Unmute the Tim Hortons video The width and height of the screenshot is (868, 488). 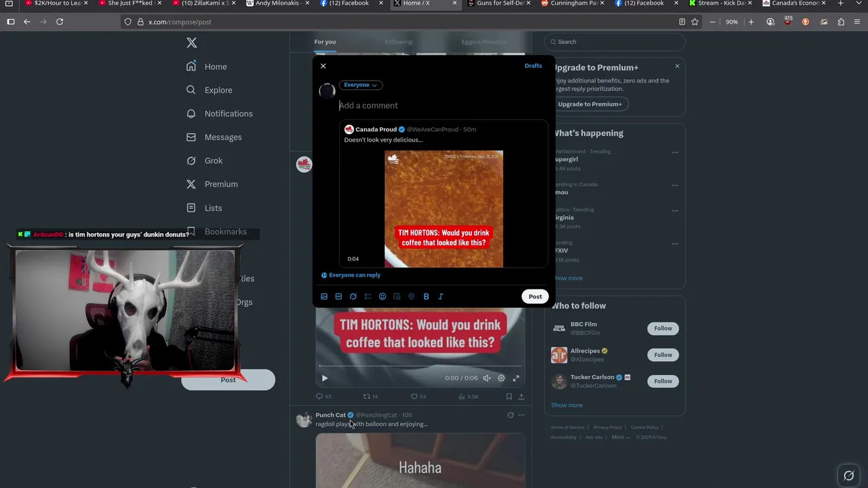487,378
